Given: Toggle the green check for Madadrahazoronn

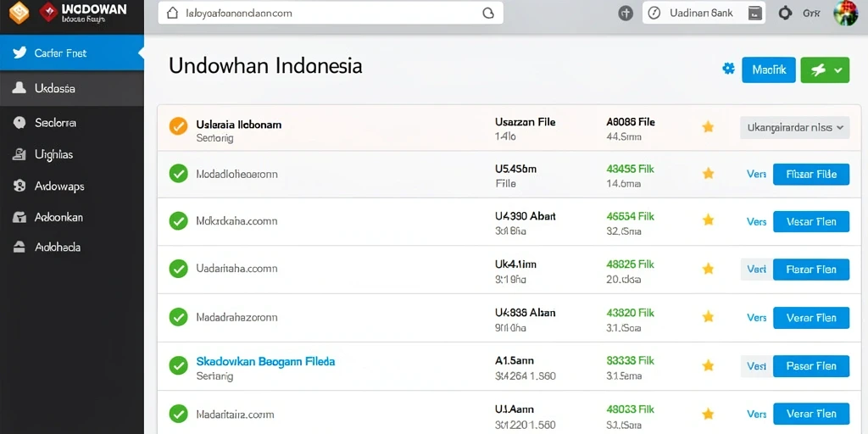Looking at the screenshot, I should tap(178, 317).
